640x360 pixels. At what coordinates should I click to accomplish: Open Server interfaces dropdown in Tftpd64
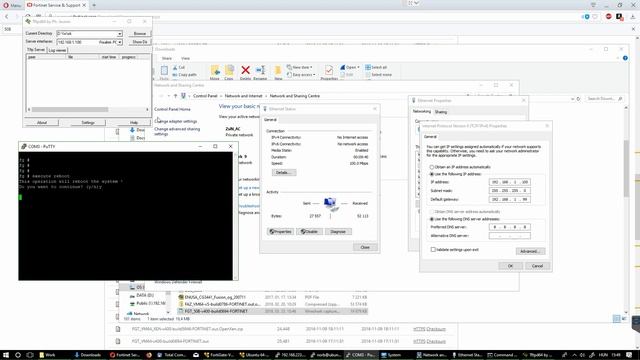[120, 42]
